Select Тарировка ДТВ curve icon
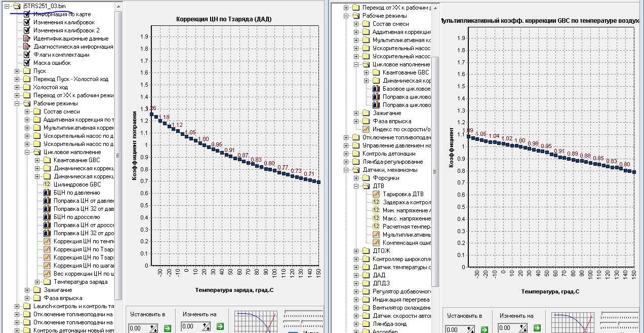This screenshot has height=333, width=644. coord(376,194)
